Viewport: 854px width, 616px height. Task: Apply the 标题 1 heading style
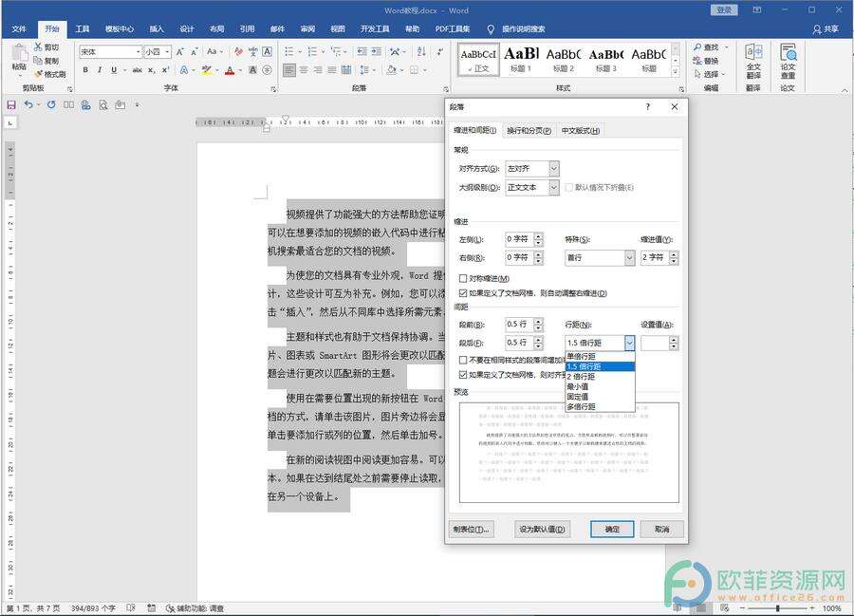[x=521, y=60]
